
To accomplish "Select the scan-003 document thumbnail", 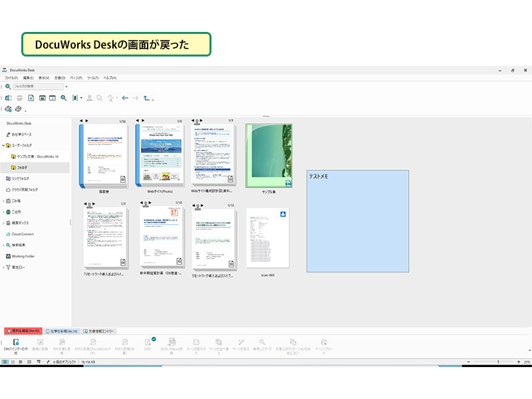I will click(x=268, y=238).
